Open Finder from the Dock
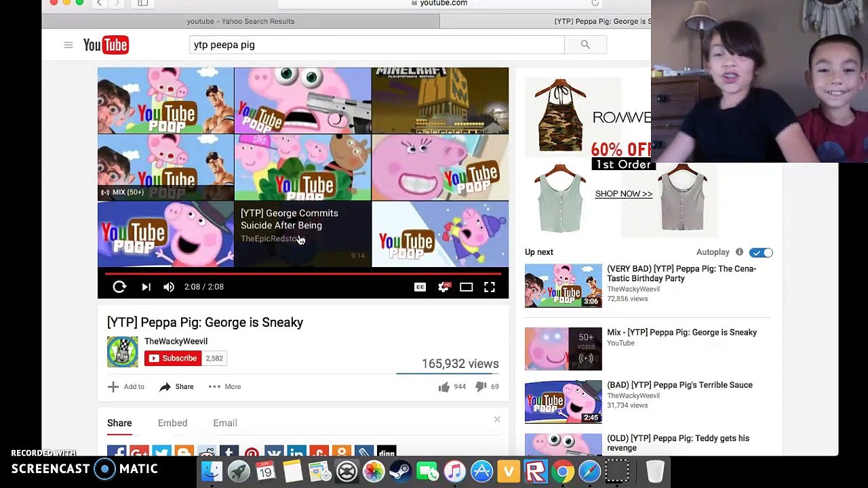Screen dimensions: 868x488 [212, 470]
